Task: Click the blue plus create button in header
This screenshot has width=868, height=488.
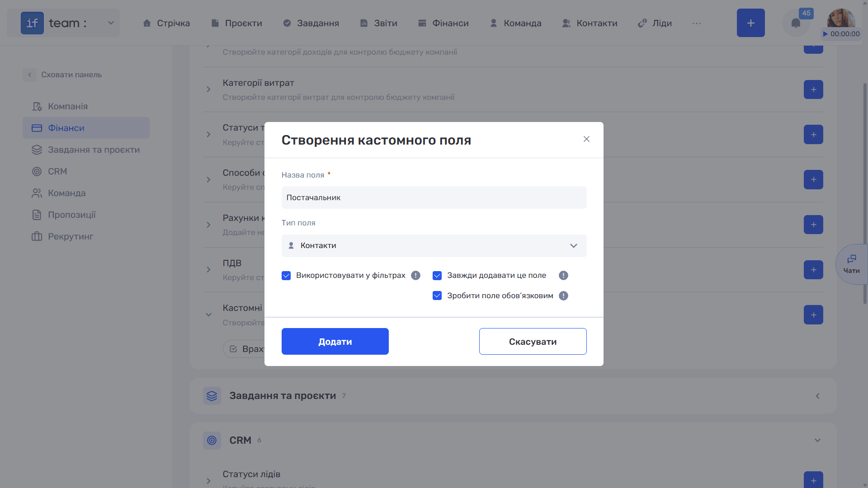Action: pyautogui.click(x=750, y=23)
